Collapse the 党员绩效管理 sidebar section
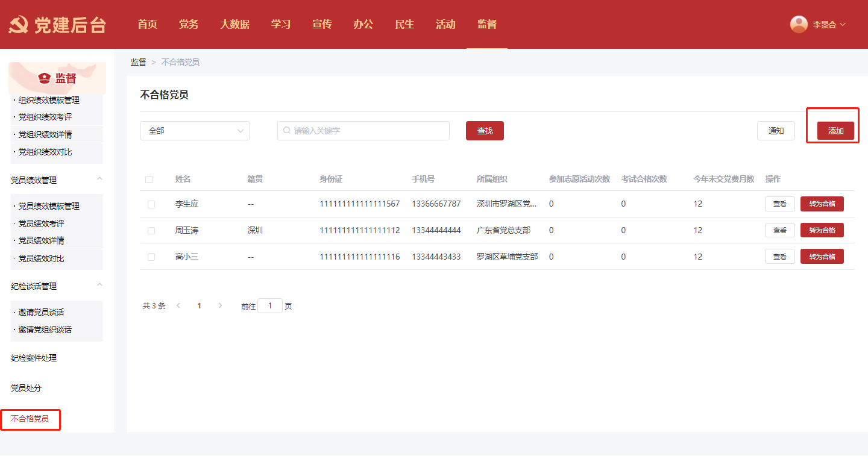 tap(100, 180)
